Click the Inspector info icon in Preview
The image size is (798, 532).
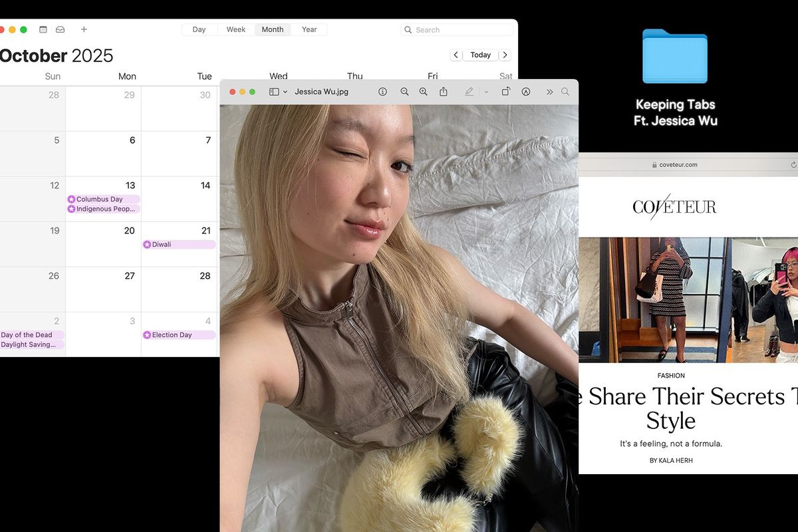[382, 92]
